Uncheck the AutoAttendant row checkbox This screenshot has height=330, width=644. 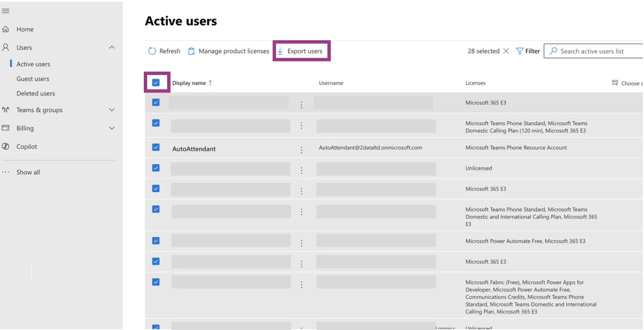point(156,147)
